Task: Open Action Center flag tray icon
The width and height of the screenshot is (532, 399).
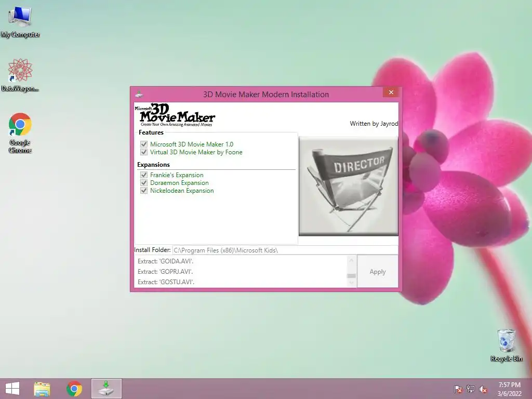Action: click(x=458, y=389)
